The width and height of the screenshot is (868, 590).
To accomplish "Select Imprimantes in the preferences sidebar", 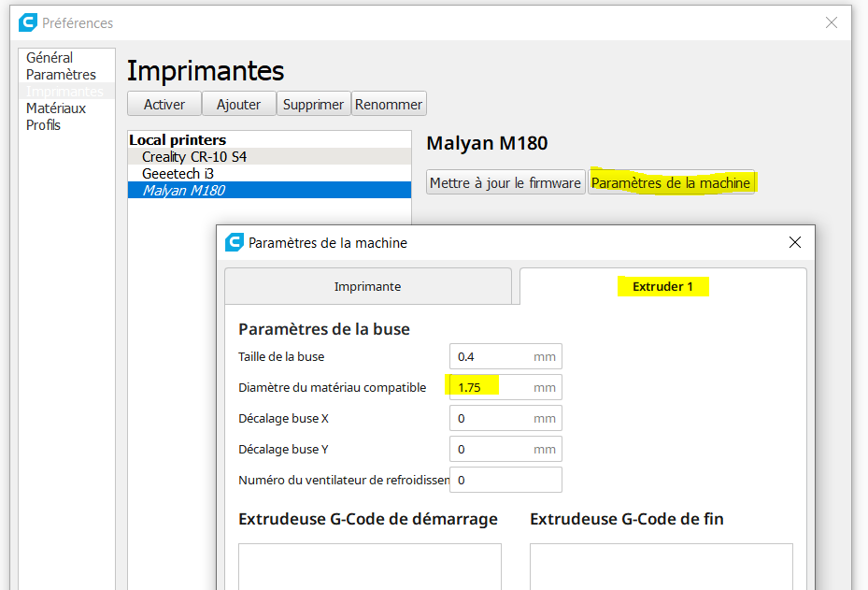I will (64, 91).
